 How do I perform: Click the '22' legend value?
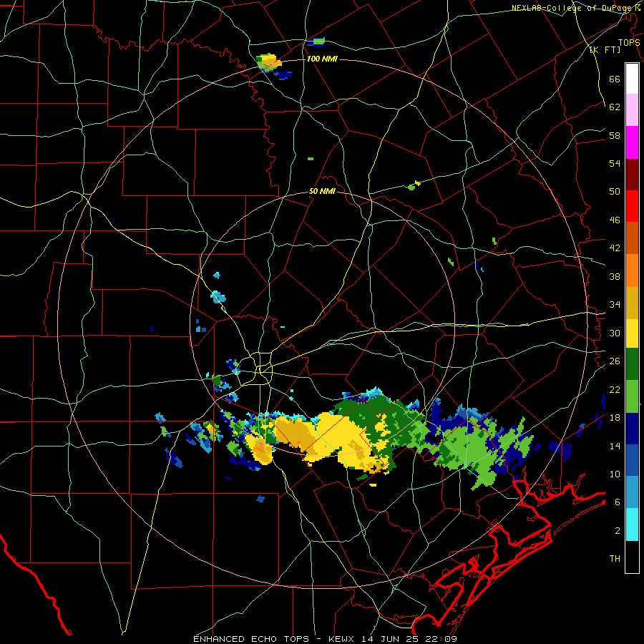(x=615, y=389)
